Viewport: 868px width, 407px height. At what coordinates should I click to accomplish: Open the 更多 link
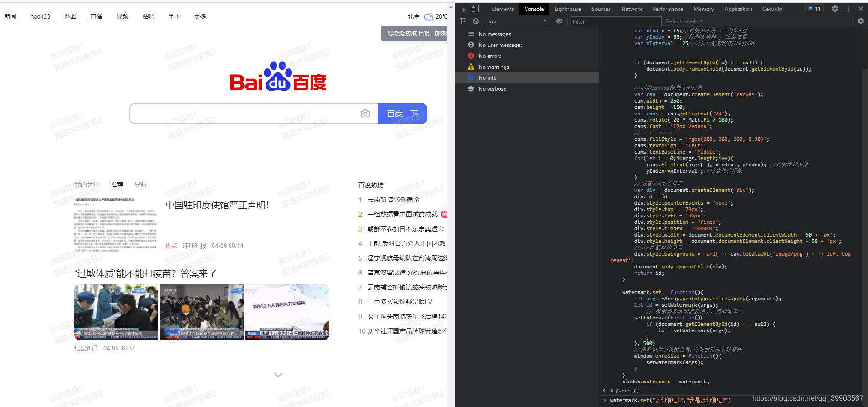pyautogui.click(x=200, y=16)
